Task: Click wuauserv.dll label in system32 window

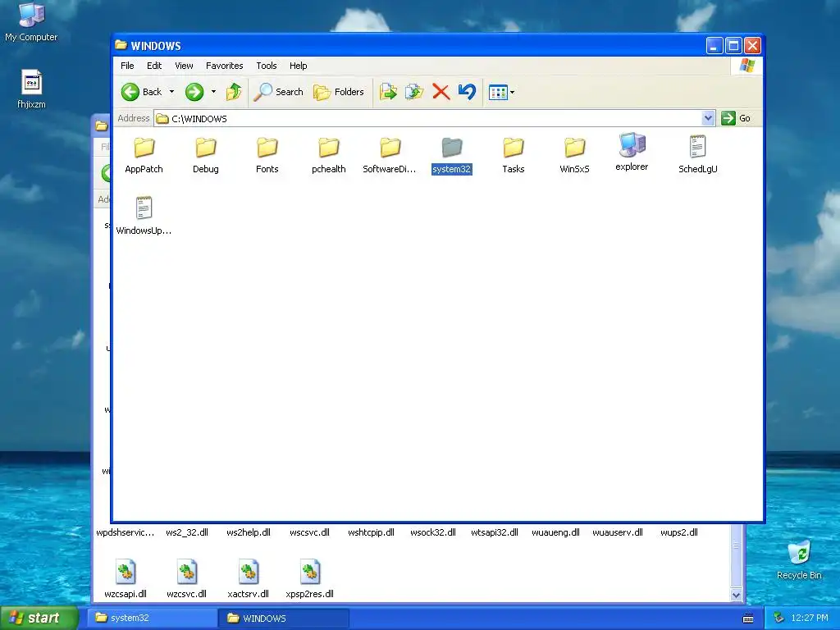Action: click(x=618, y=532)
